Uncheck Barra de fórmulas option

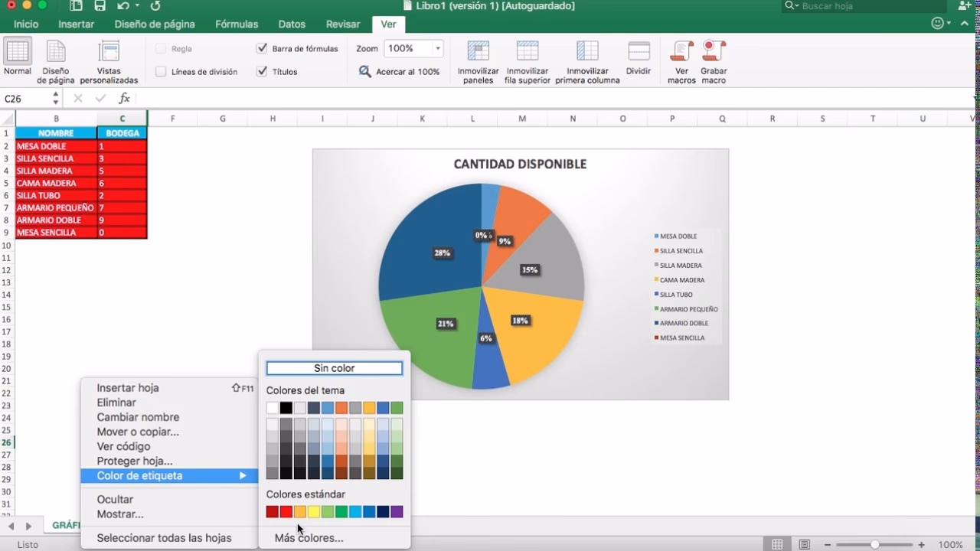click(x=262, y=47)
